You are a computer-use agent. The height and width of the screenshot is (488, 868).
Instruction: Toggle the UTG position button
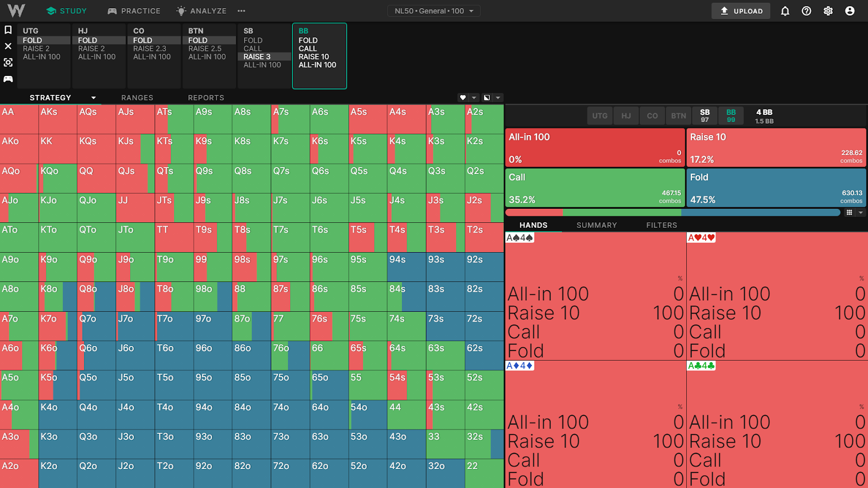(x=600, y=115)
